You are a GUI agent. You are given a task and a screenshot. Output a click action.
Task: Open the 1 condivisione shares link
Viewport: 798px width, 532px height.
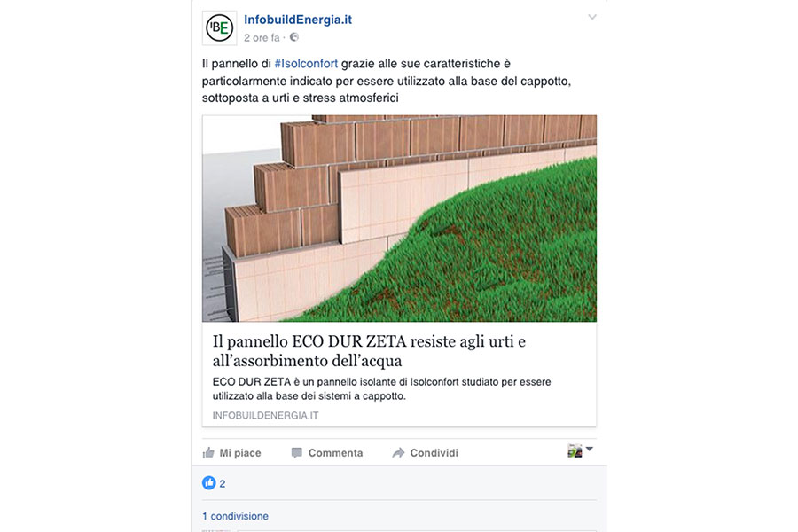(x=235, y=516)
